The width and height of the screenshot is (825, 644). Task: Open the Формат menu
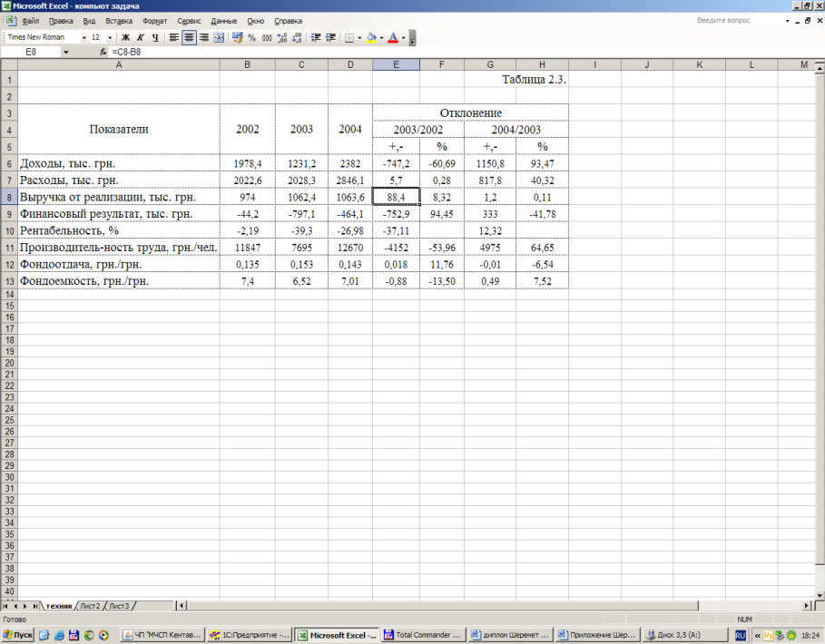[x=154, y=21]
